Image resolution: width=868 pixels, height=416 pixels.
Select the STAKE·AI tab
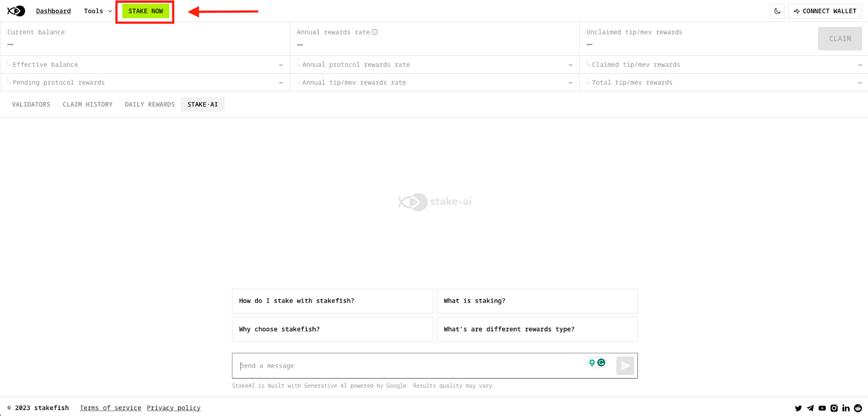[202, 104]
